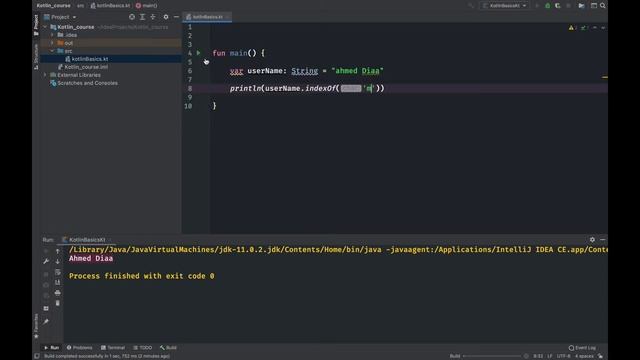Click the locate (select opened file) target icon
Screen dimensions: 640x360
click(132, 17)
